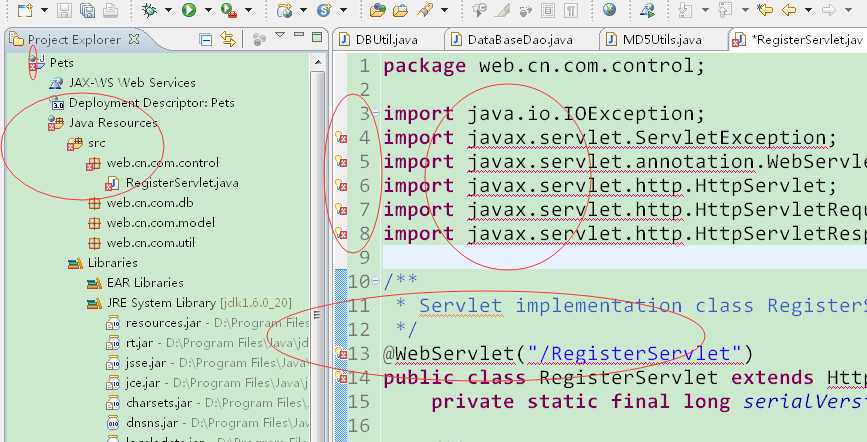Toggle the editor breadcrumb icon
Viewport: 867px width, 442px height.
click(x=480, y=9)
